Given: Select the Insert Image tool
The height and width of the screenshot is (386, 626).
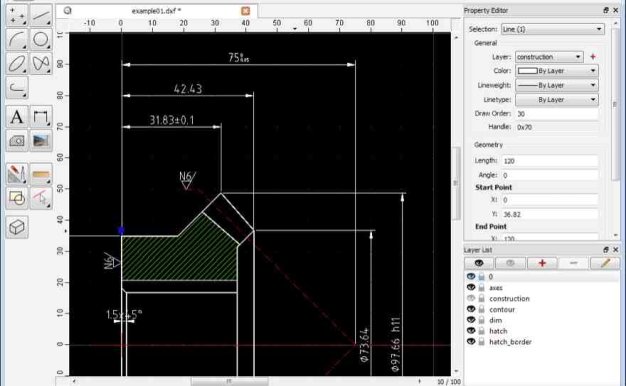Looking at the screenshot, I should [41, 141].
